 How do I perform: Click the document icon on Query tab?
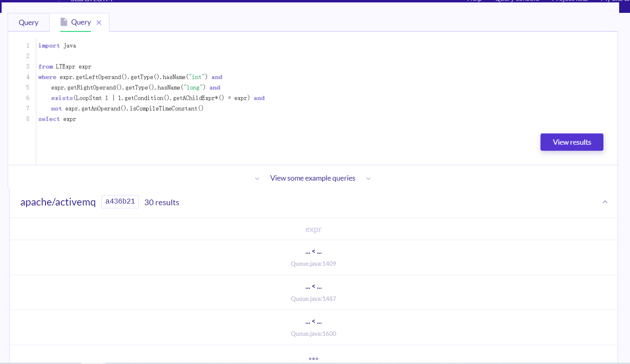coord(64,22)
